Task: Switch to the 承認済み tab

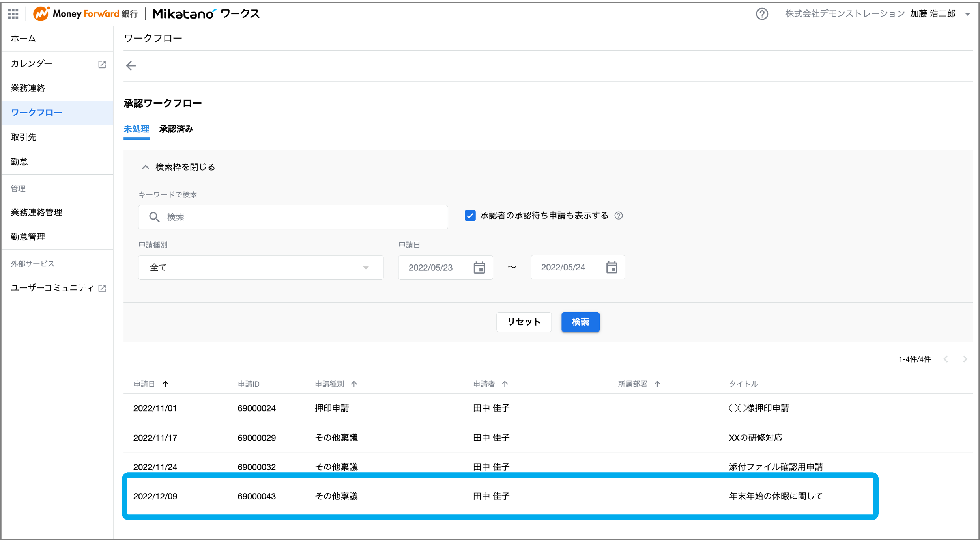Action: 176,129
